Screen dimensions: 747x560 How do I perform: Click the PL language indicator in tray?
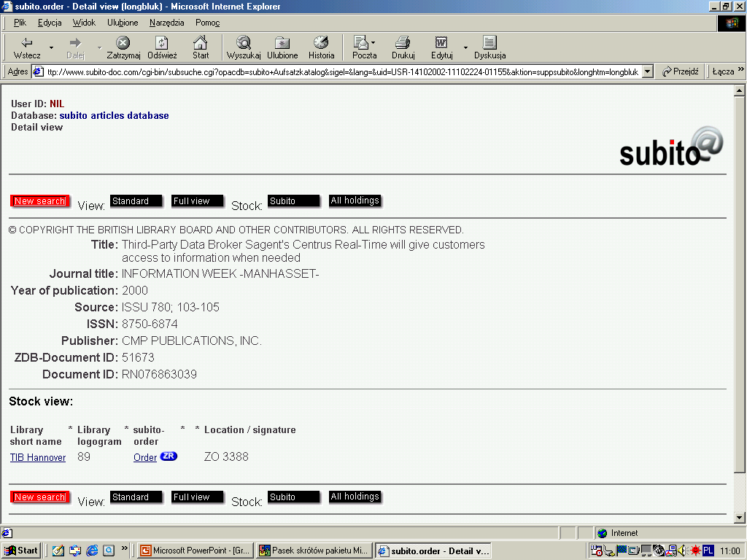[x=708, y=551]
